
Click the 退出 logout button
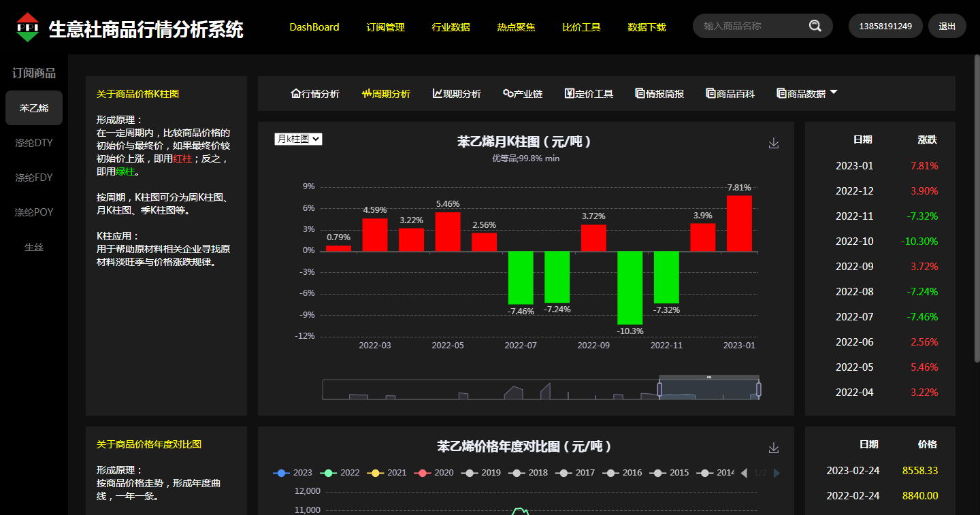tap(947, 26)
